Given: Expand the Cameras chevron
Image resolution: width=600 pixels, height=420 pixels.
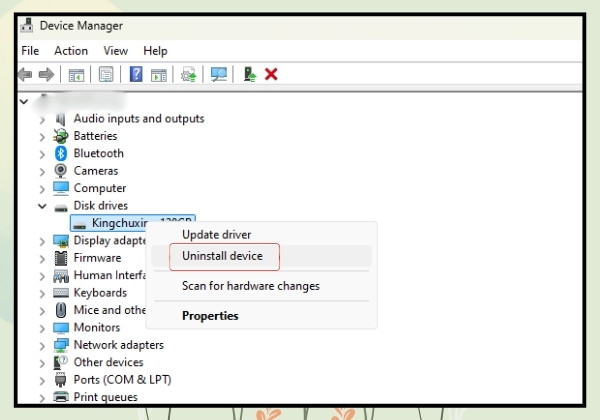Looking at the screenshot, I should 42,172.
